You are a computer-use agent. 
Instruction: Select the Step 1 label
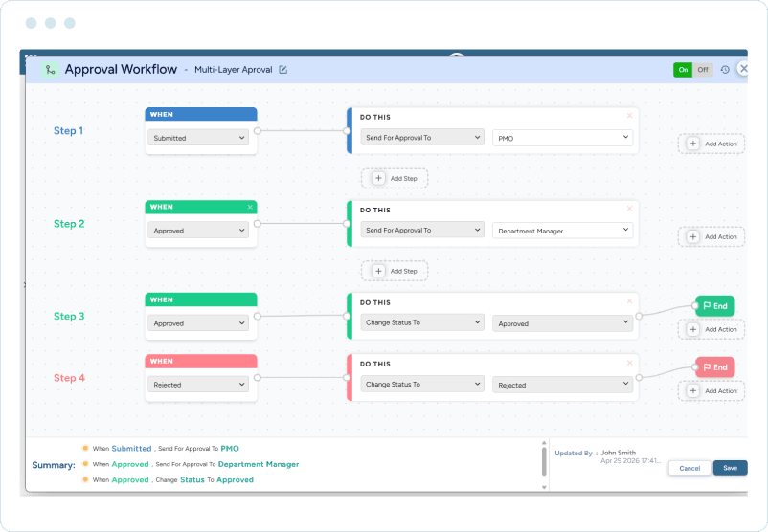68,131
